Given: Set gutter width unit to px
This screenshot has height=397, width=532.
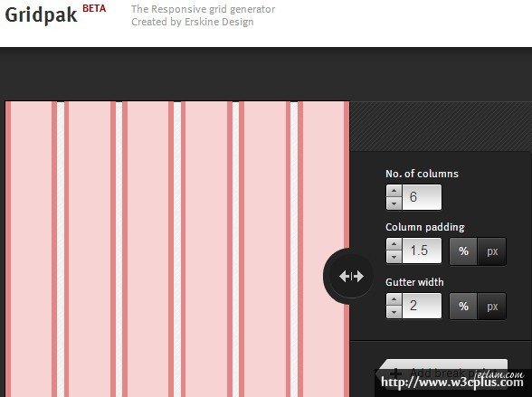Looking at the screenshot, I should pyautogui.click(x=492, y=307).
